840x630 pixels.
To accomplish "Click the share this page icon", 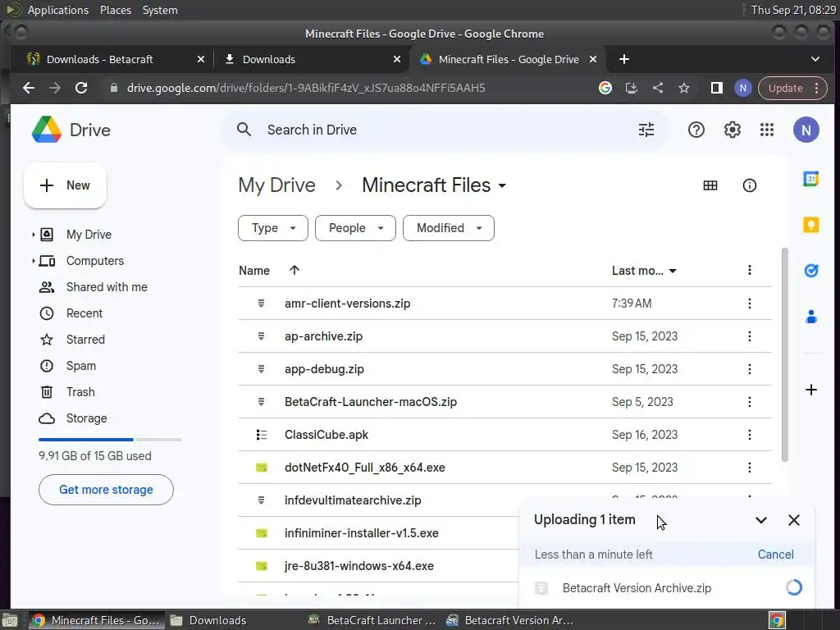I will click(x=657, y=88).
